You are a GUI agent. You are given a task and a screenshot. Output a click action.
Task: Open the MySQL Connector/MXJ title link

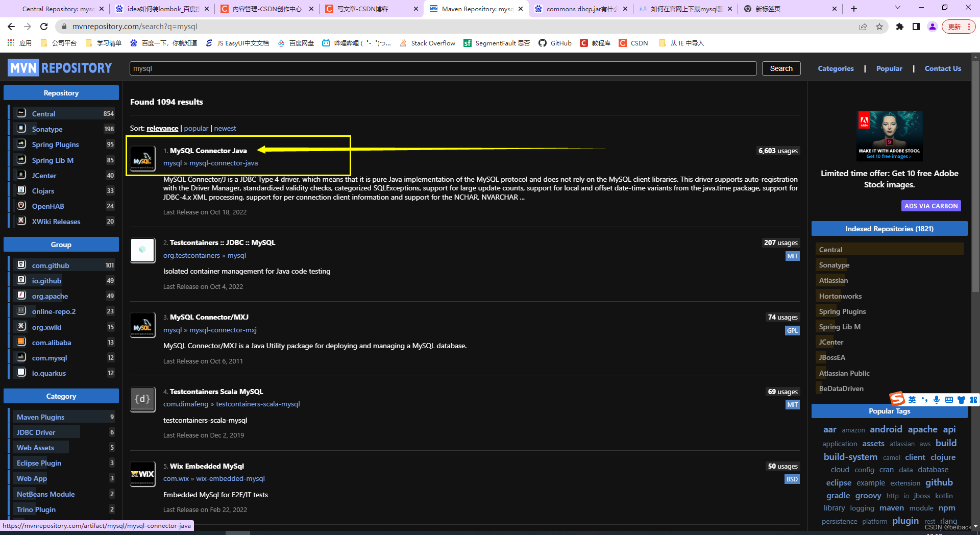[x=209, y=317]
